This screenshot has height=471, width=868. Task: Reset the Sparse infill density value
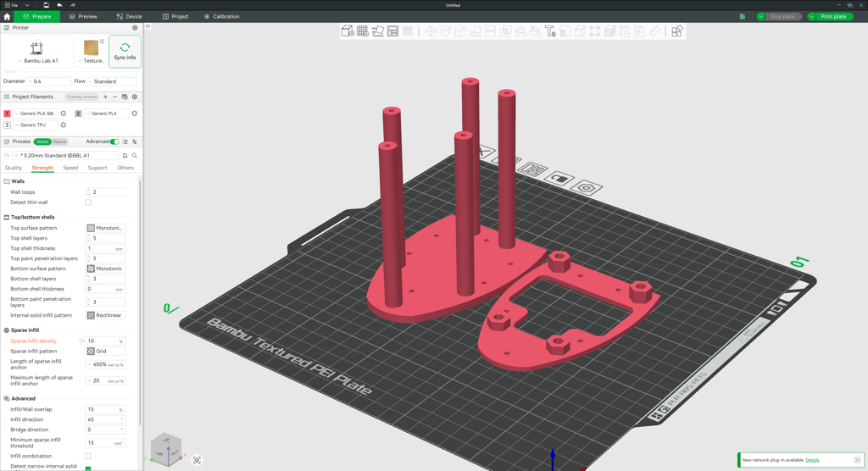coord(82,341)
